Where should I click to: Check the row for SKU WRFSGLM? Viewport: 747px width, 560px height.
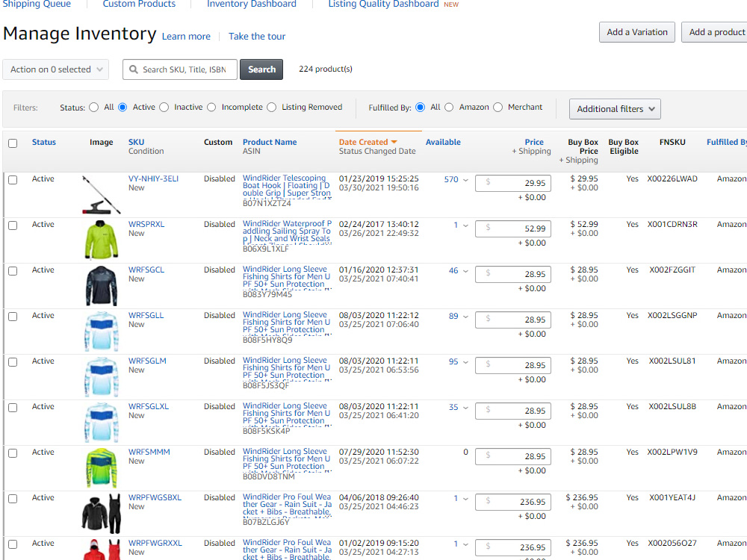click(x=13, y=362)
